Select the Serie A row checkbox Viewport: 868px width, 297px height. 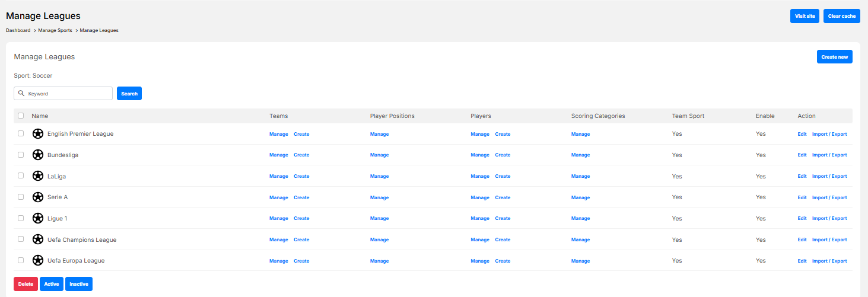click(21, 197)
